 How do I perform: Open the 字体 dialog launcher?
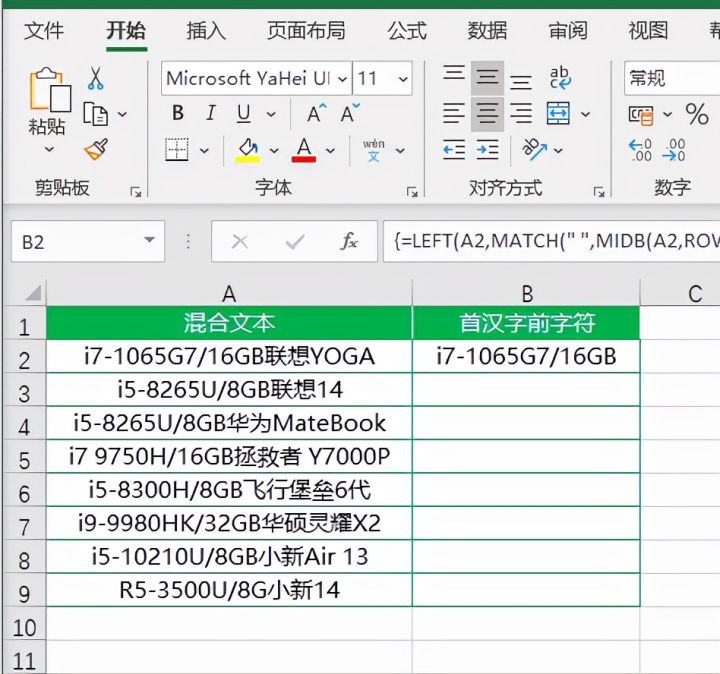pyautogui.click(x=412, y=192)
